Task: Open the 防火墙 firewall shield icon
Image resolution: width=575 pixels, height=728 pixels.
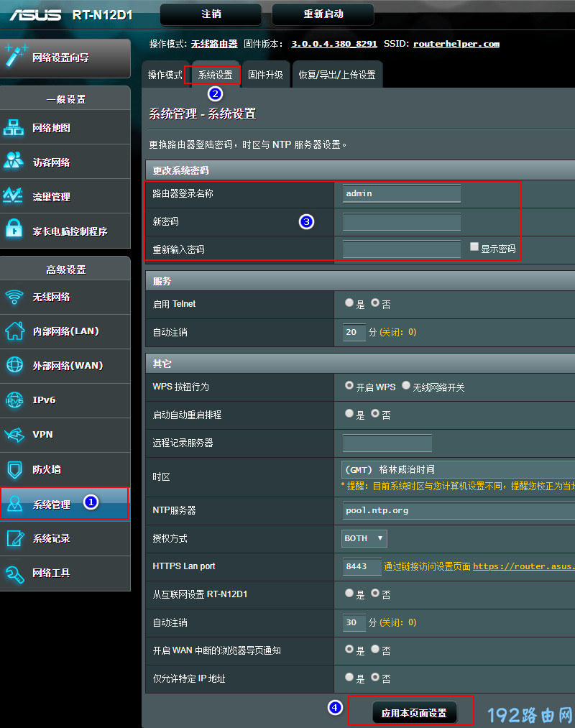Action: [x=14, y=469]
